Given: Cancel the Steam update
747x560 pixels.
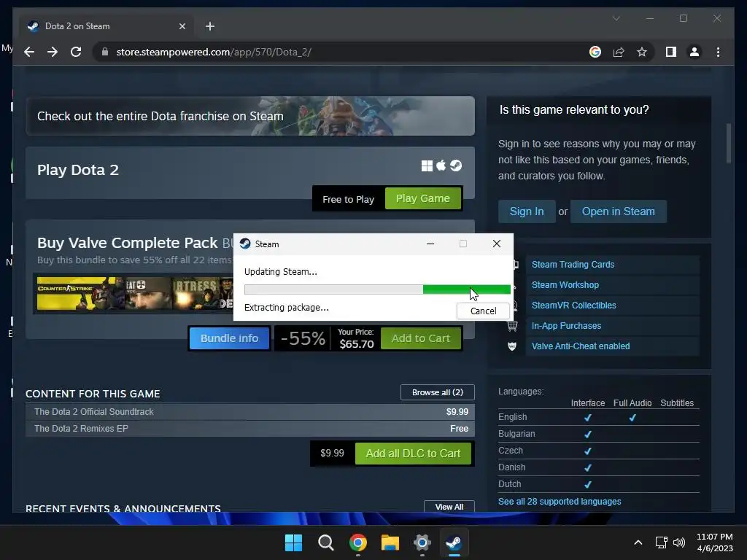Looking at the screenshot, I should 483,311.
